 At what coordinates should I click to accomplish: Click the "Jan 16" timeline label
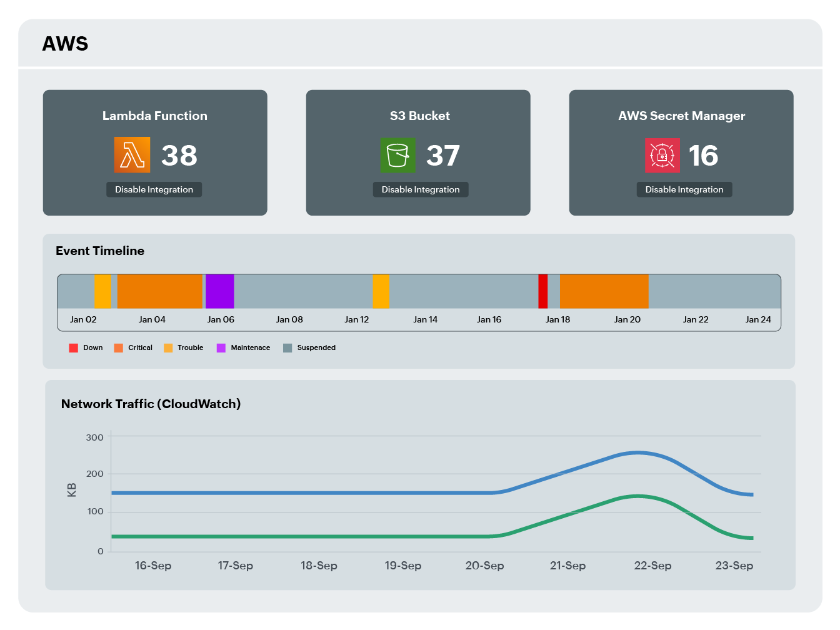pyautogui.click(x=489, y=319)
